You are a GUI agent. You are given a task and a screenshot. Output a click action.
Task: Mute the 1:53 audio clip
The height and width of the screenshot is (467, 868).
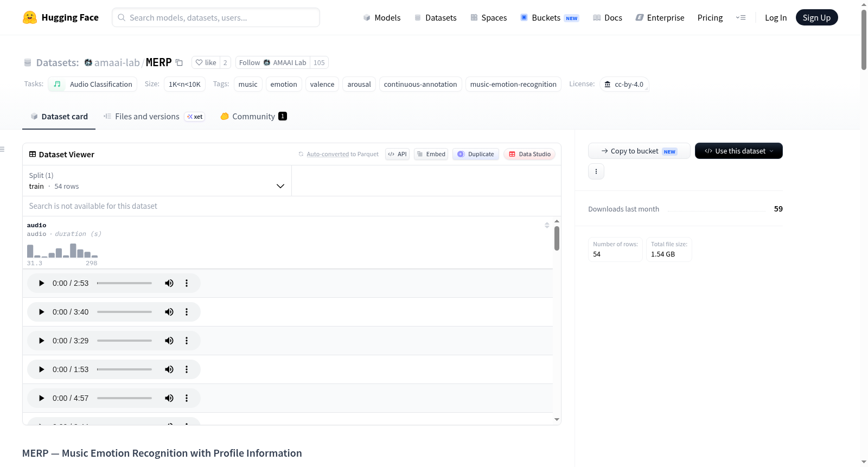169,369
